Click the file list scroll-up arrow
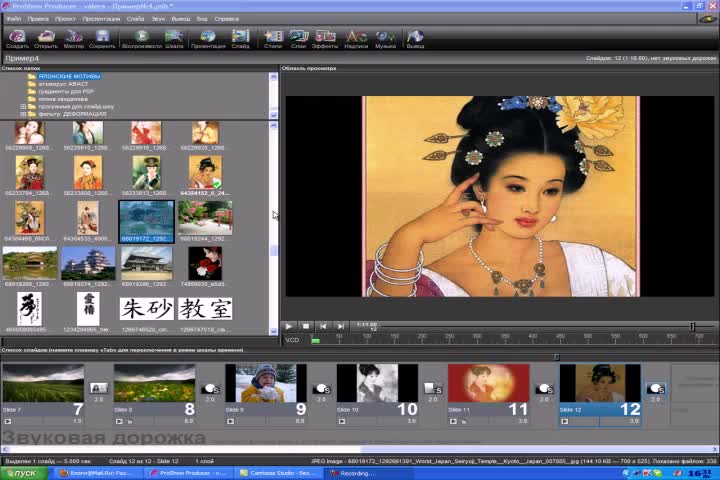720x480 pixels. [274, 125]
